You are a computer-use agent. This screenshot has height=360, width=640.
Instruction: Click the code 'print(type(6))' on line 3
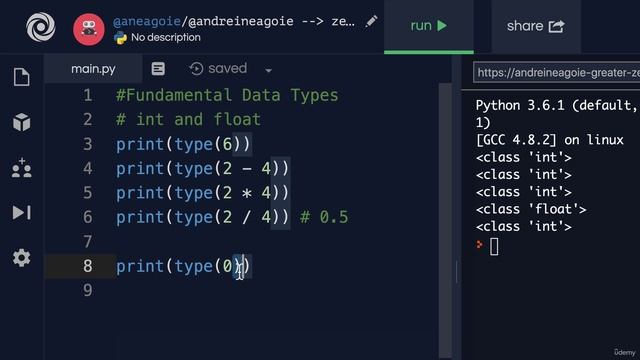pyautogui.click(x=183, y=144)
